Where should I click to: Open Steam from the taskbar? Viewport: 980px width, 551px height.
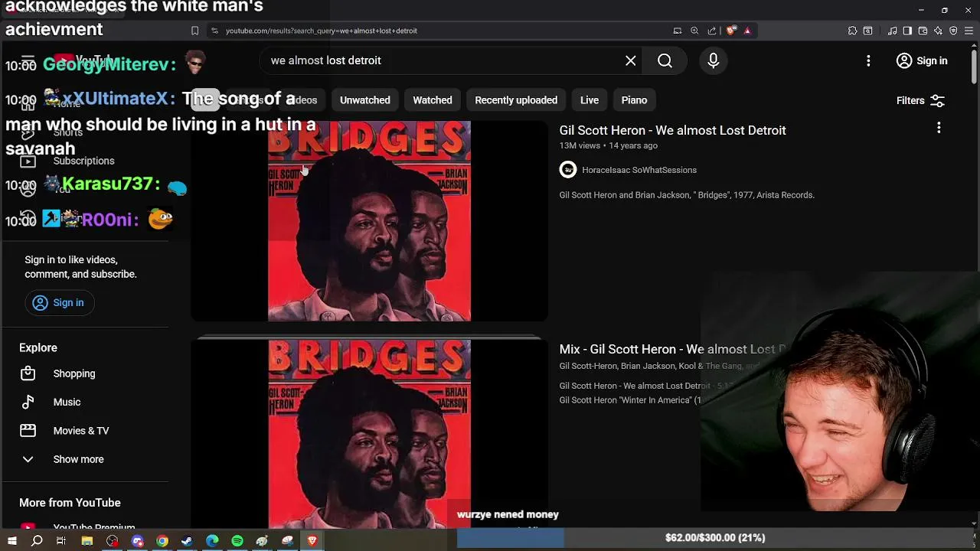[187, 541]
